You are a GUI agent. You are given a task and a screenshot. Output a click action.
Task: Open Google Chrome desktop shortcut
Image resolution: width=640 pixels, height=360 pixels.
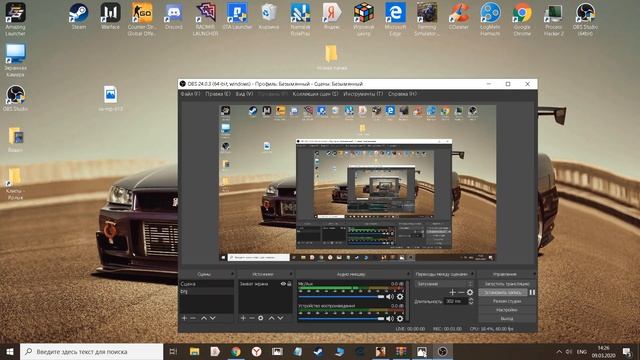point(522,20)
